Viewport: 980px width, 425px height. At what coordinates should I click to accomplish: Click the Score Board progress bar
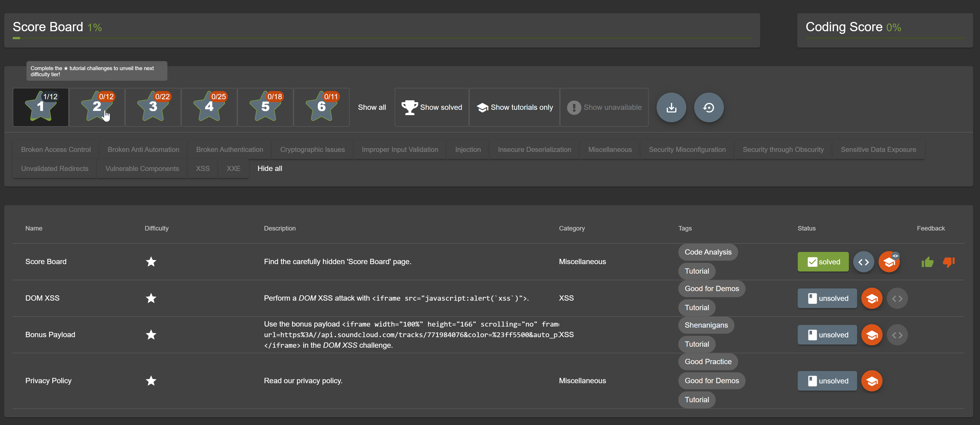382,38
